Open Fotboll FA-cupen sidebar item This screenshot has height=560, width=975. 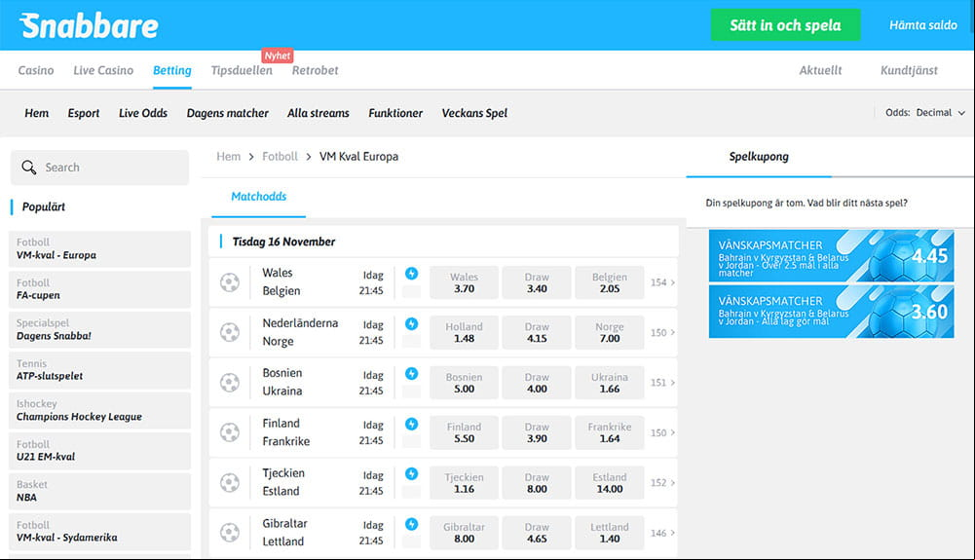click(x=99, y=289)
